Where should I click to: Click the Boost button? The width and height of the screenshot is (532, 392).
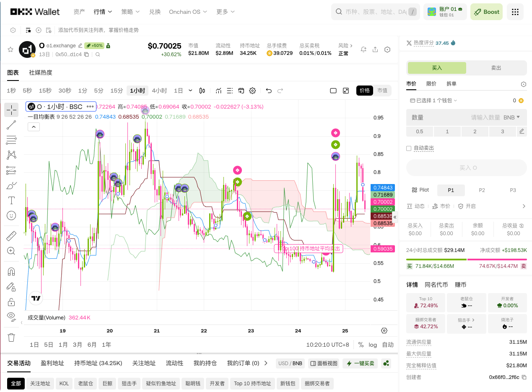tap(486, 12)
